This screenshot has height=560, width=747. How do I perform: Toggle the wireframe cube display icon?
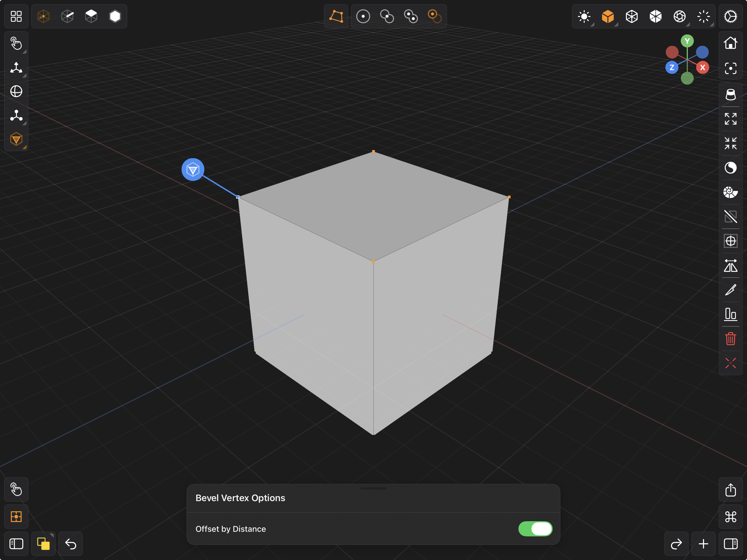pyautogui.click(x=632, y=16)
